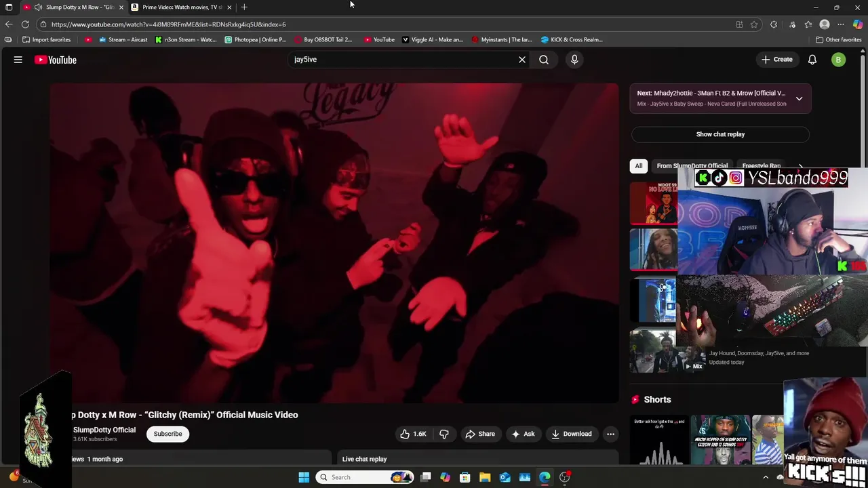Show chat replay
Image resolution: width=868 pixels, height=488 pixels.
tap(720, 134)
